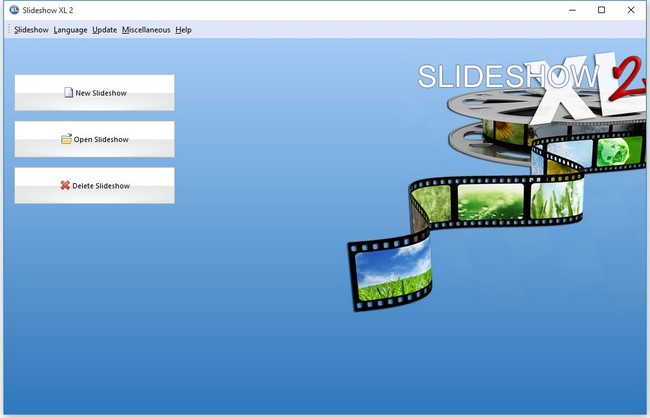Minimize the Slideshow XL 2 window
The height and width of the screenshot is (418, 650).
[572, 10]
